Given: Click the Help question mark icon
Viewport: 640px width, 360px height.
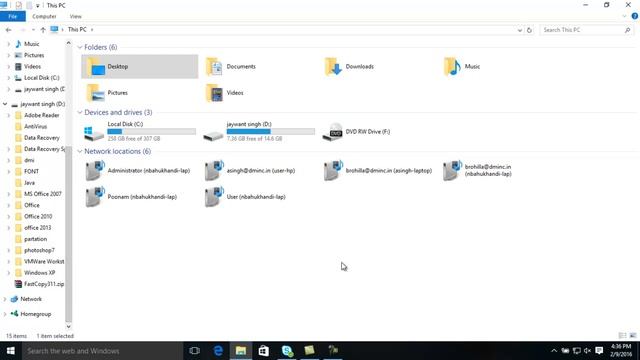Looking at the screenshot, I should pos(635,16).
